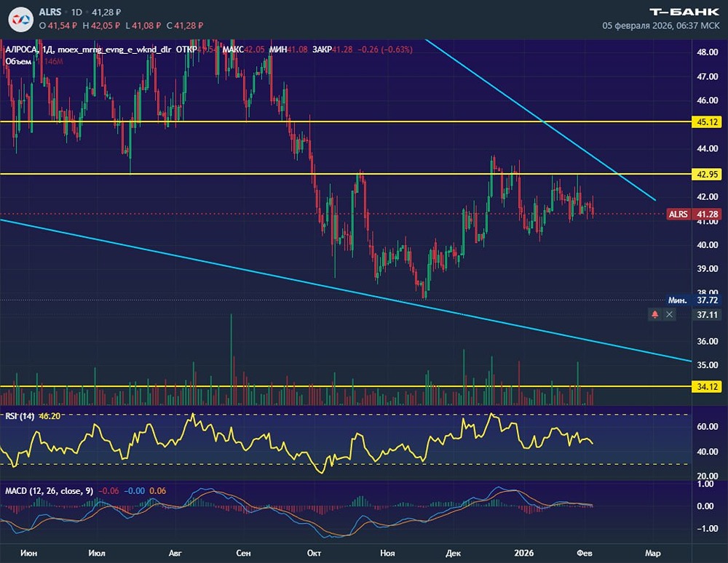Click the ALRS ticker title in header
The image size is (728, 563).
click(50, 12)
